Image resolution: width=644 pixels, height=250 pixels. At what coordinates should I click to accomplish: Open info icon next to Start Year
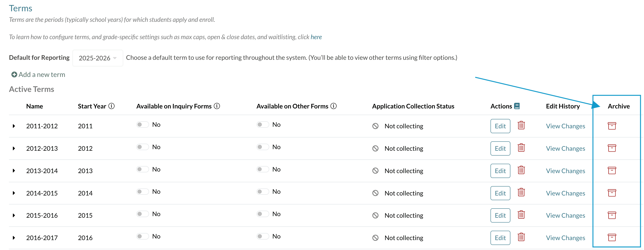coord(111,106)
